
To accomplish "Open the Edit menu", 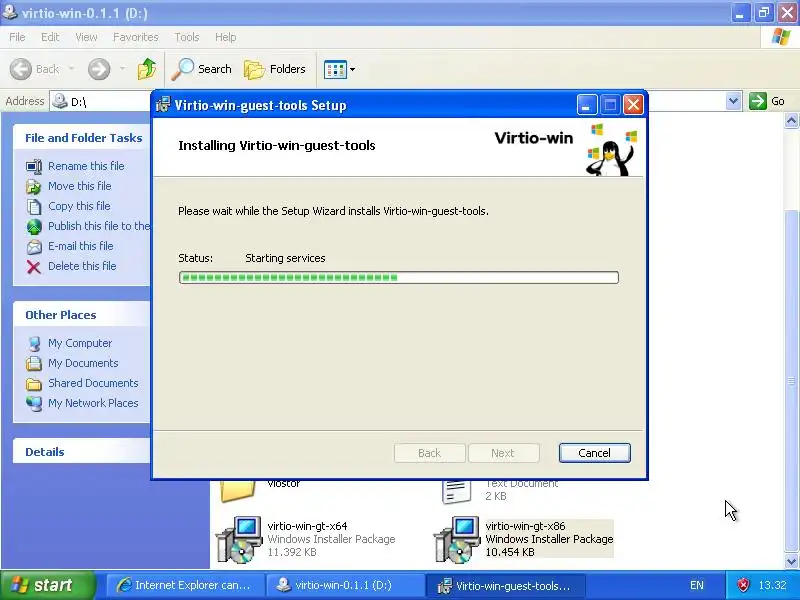I will tap(50, 37).
